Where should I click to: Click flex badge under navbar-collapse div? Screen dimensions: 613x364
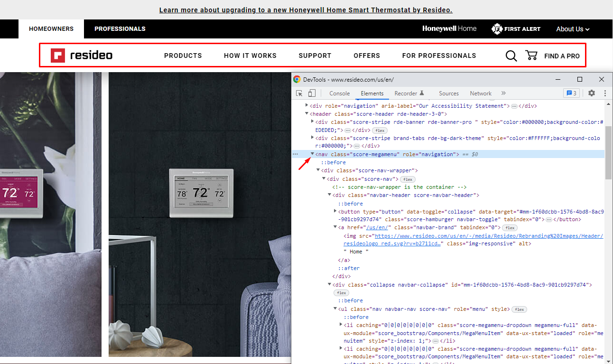pyautogui.click(x=342, y=293)
